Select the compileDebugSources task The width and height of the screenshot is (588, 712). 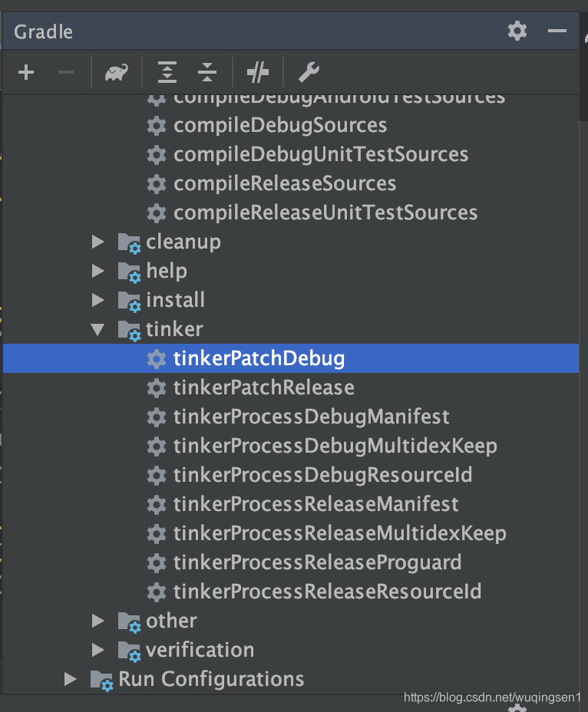pos(279,125)
